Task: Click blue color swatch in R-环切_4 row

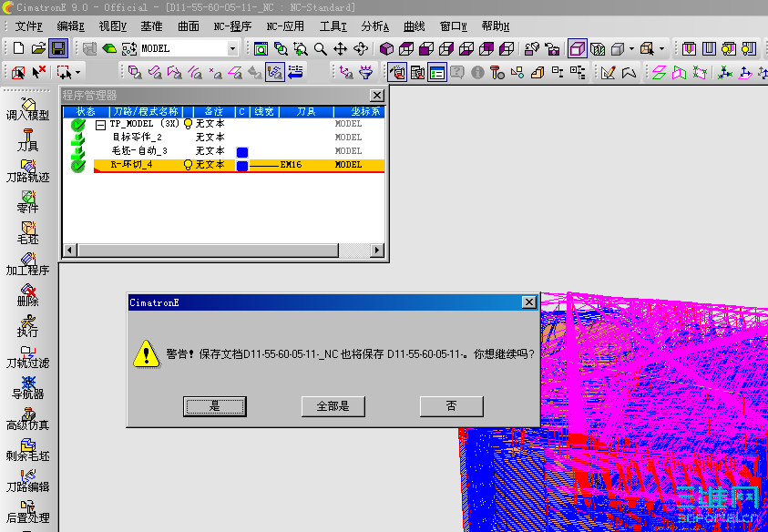Action: [242, 166]
